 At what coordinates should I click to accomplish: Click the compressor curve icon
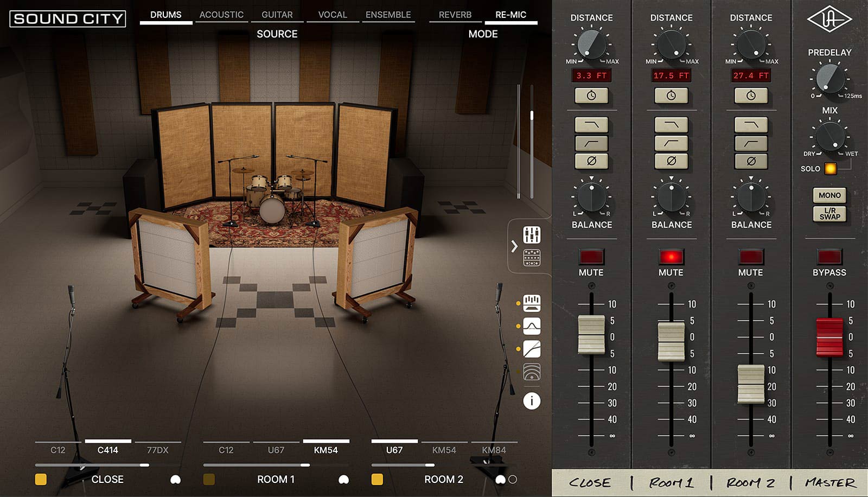pyautogui.click(x=532, y=349)
